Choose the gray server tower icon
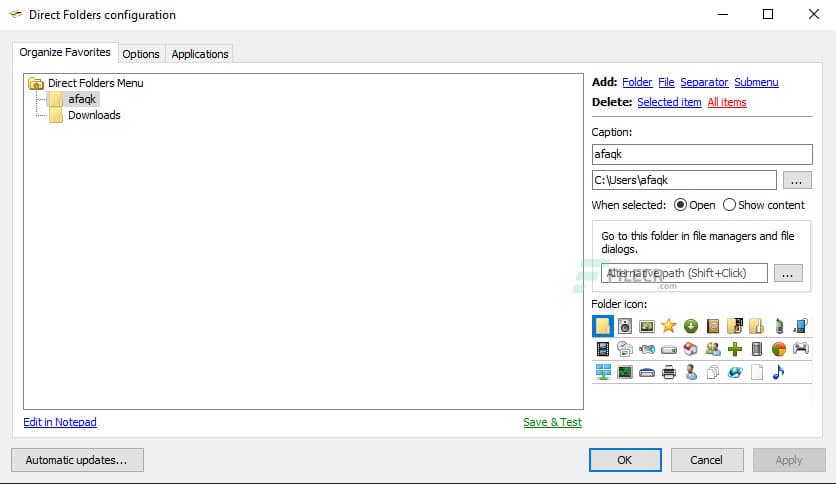 coord(757,349)
